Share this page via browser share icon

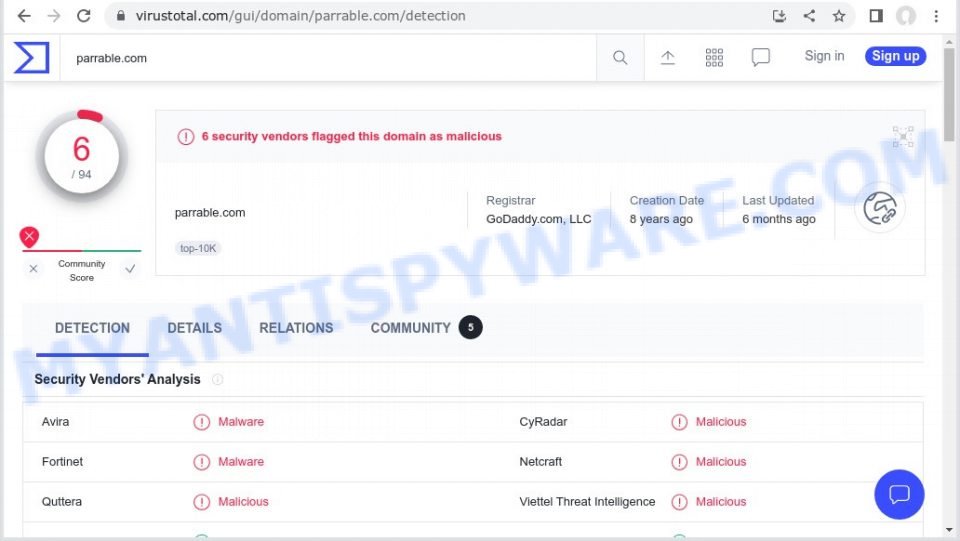coord(809,16)
